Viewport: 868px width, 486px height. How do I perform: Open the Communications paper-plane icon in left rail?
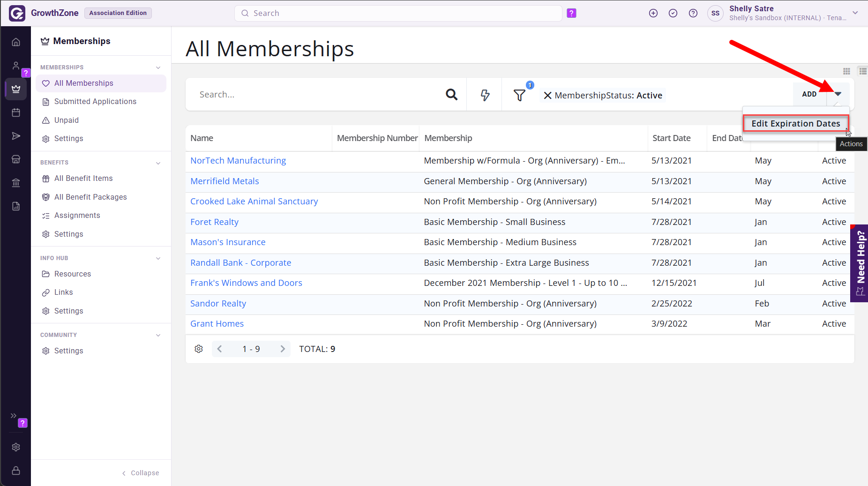click(x=16, y=136)
